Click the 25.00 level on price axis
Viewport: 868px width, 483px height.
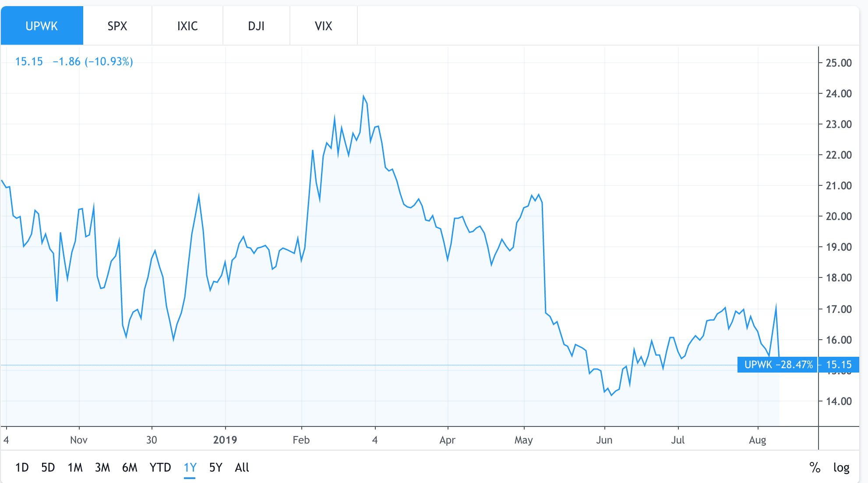click(x=838, y=62)
